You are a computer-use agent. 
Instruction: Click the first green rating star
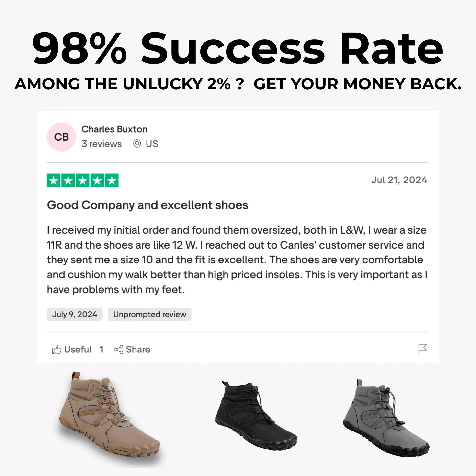tap(54, 181)
